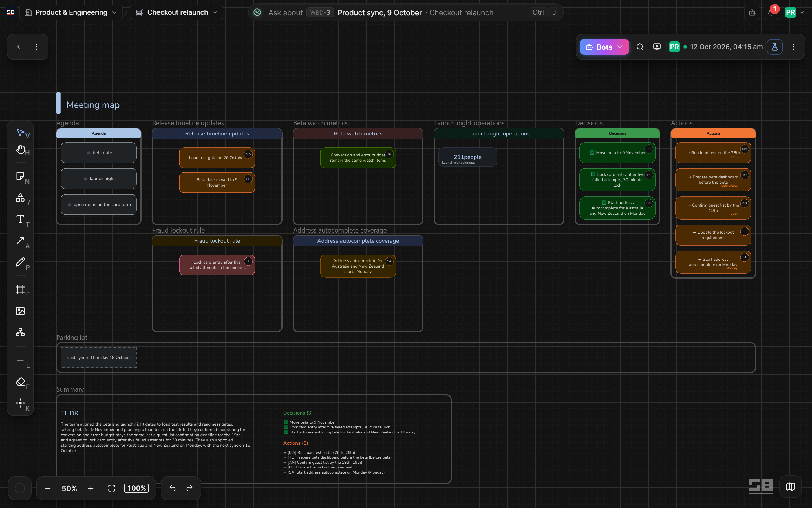This screenshot has height=508, width=812.
Task: Select the eraser tool (E)
Action: click(x=21, y=382)
